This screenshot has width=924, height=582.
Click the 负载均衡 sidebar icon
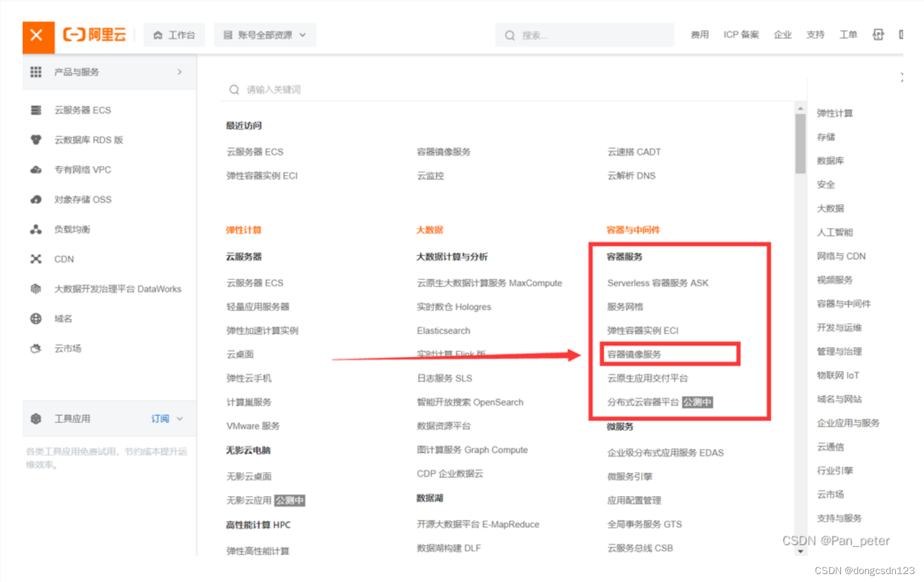point(36,229)
